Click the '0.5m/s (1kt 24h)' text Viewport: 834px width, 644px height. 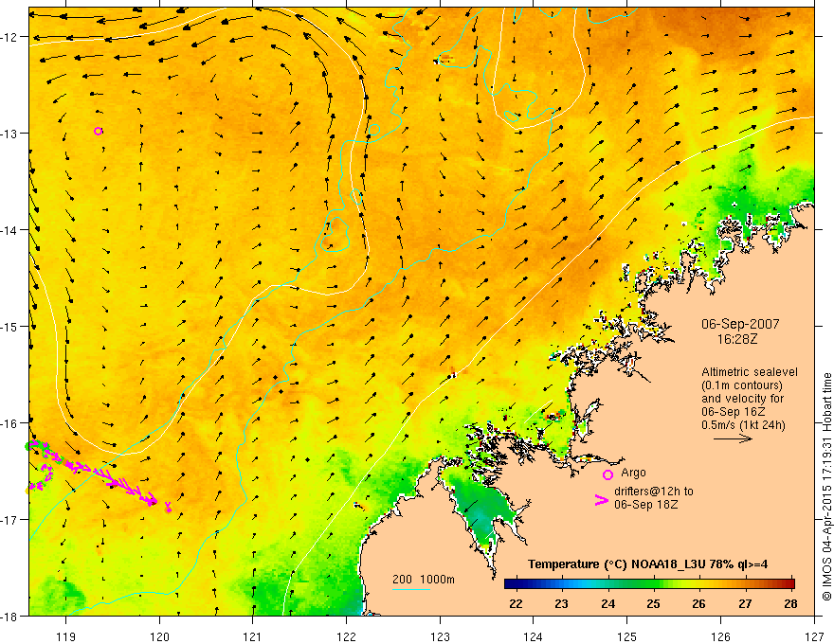743,425
